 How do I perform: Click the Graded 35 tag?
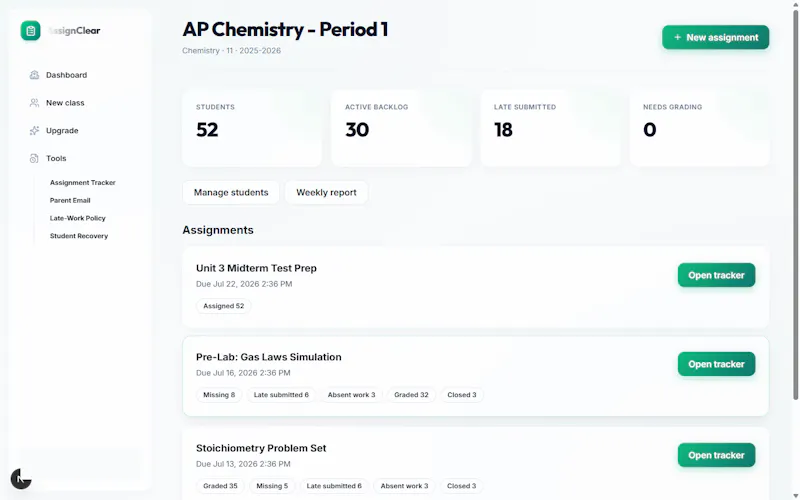pyautogui.click(x=220, y=486)
